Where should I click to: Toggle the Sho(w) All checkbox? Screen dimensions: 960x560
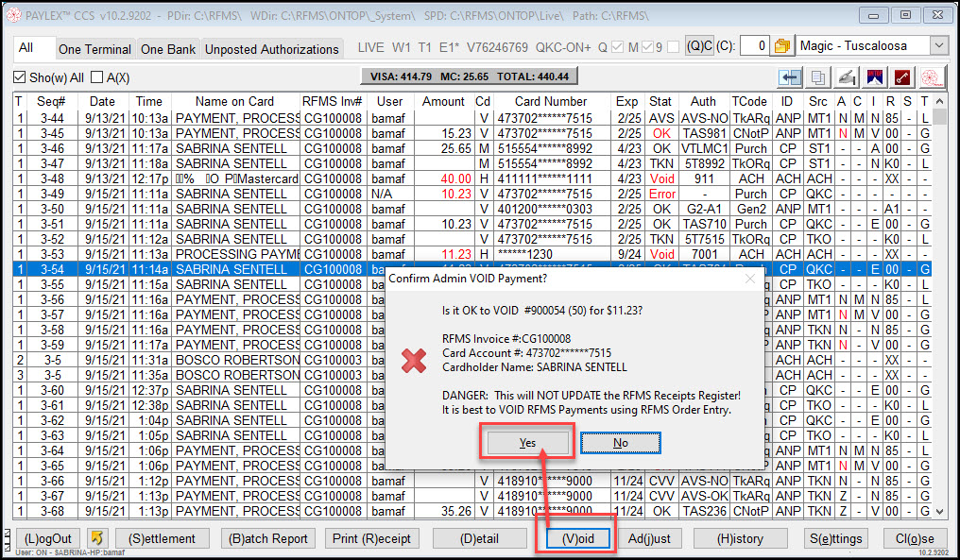(20, 77)
